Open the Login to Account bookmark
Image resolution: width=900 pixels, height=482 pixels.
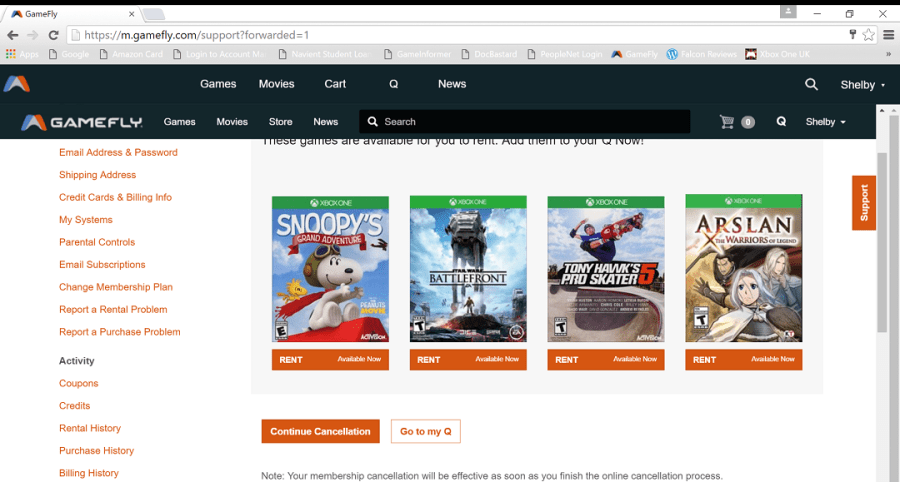(219, 54)
